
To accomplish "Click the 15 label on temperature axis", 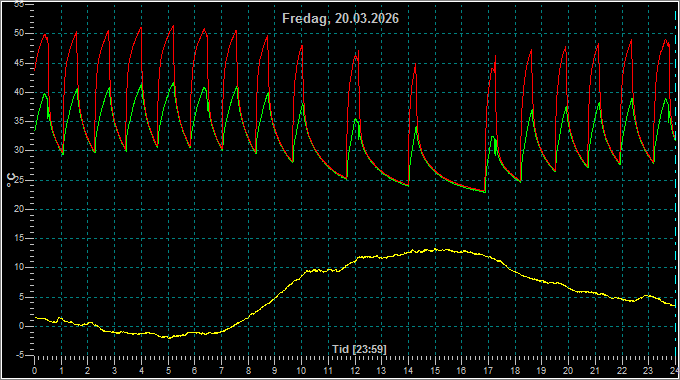I will 19,238.
